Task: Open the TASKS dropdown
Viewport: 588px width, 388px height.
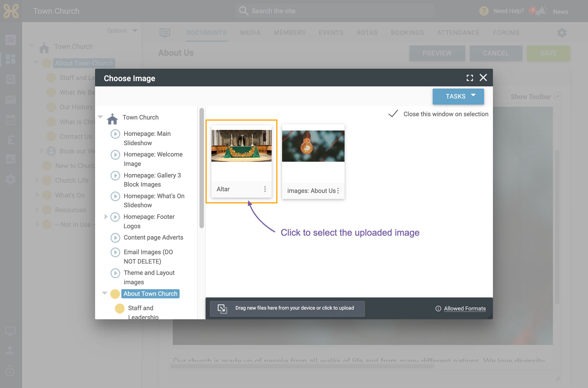Action: 458,96
